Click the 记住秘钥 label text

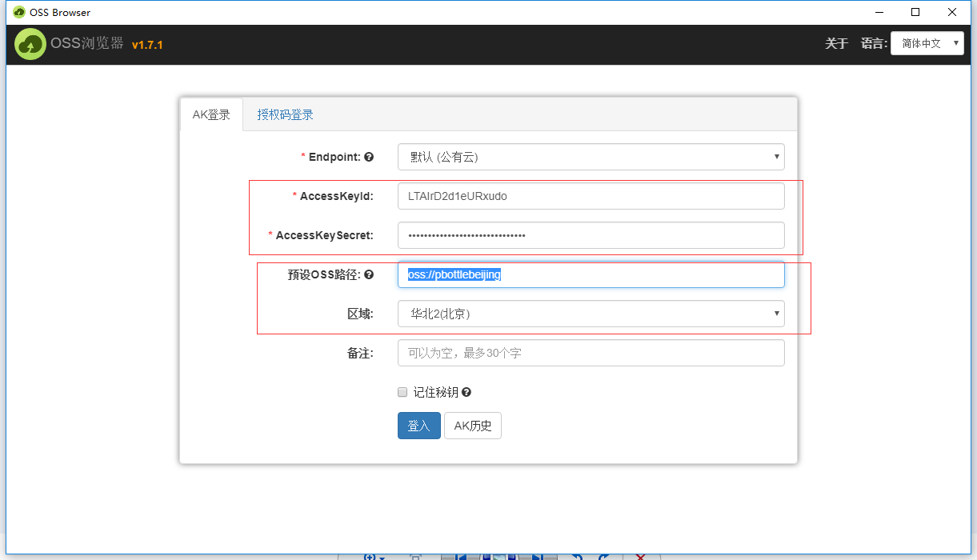pyautogui.click(x=435, y=393)
